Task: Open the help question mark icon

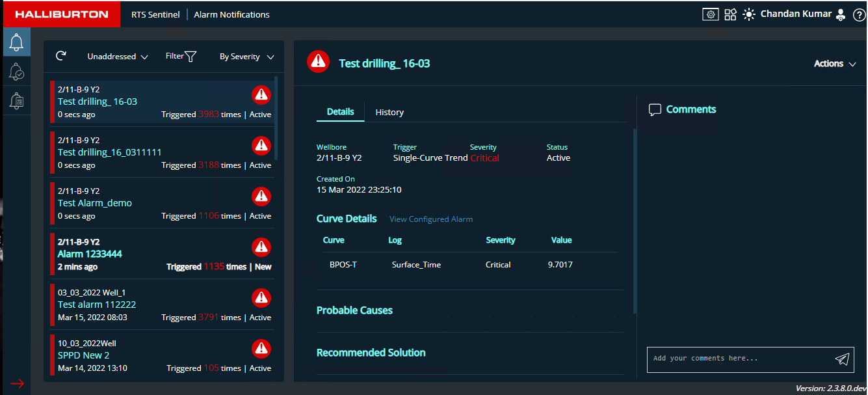Action: pos(859,14)
